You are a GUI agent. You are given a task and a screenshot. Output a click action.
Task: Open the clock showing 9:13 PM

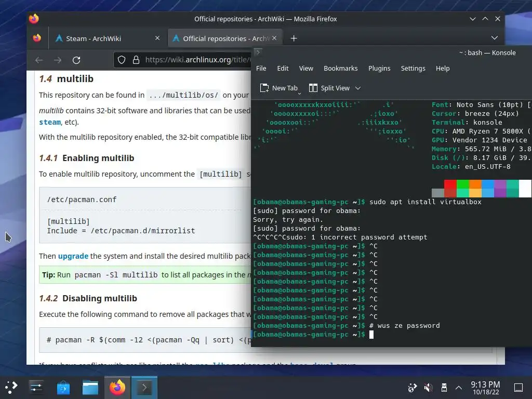(x=486, y=388)
